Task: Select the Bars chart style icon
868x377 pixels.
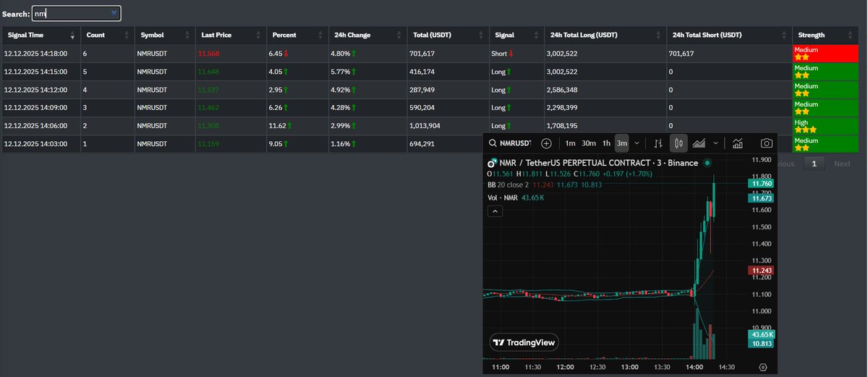Action: pos(658,143)
